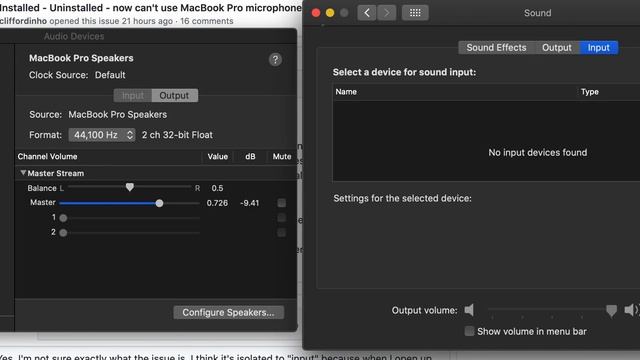Toggle Master channel mute checkbox
Image resolution: width=640 pixels, height=360 pixels.
[281, 203]
